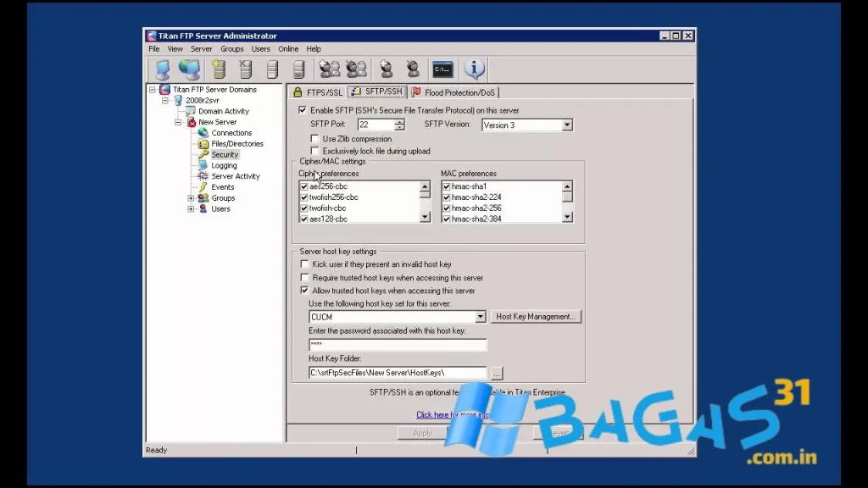This screenshot has width=868, height=488.
Task: Check Kick user if invalid host key
Action: click(x=304, y=264)
